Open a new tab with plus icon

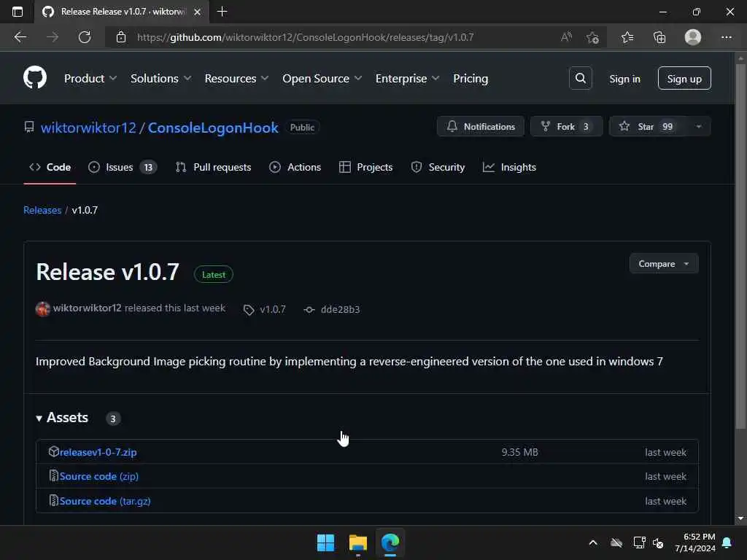[222, 12]
